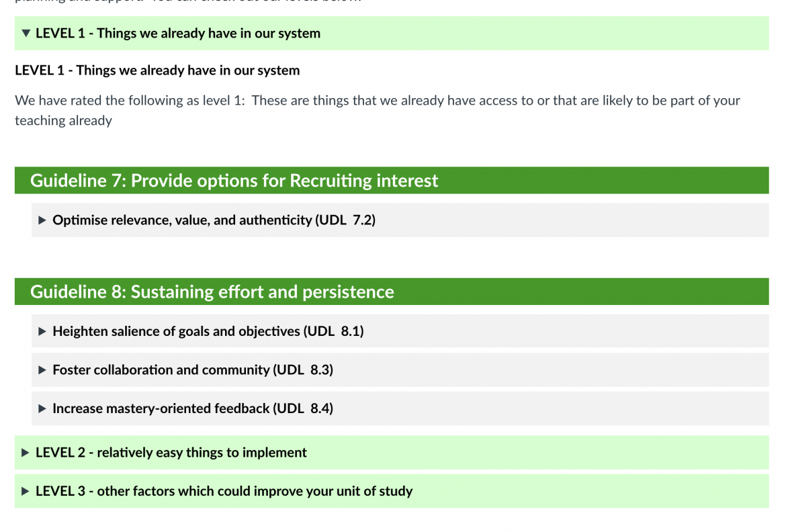
Task: Click the triangle beside UDL 8.3
Action: [x=42, y=369]
